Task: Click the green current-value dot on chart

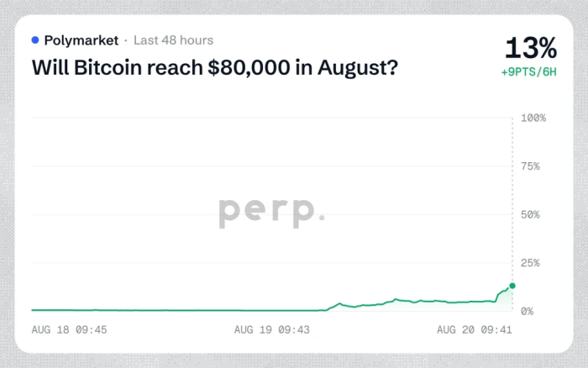Action: coord(512,286)
